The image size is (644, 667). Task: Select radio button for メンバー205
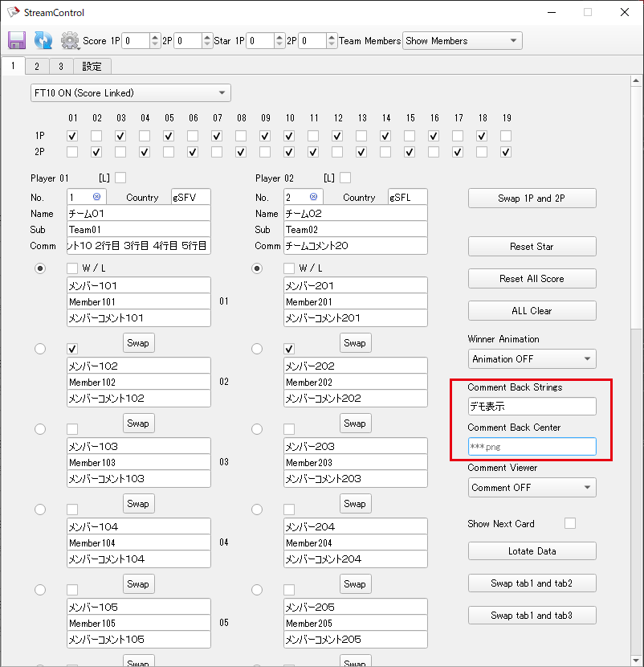(257, 590)
